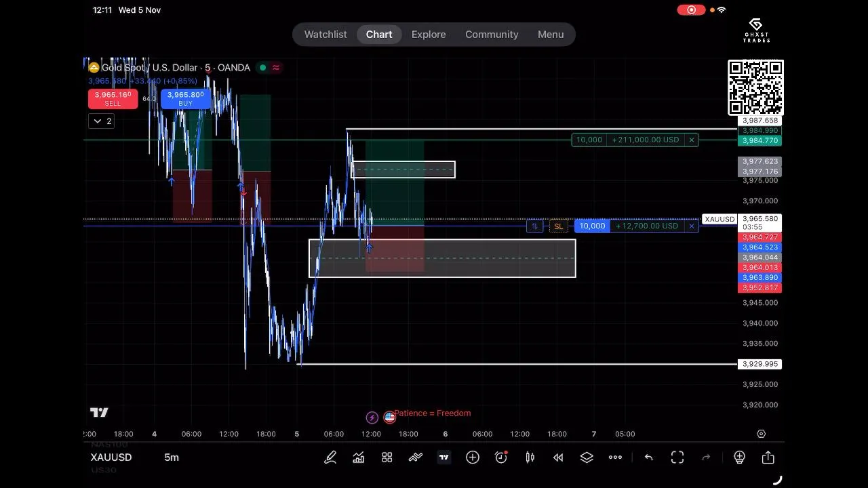Open the indicators chart icon
The image size is (868, 488).
pos(359,457)
